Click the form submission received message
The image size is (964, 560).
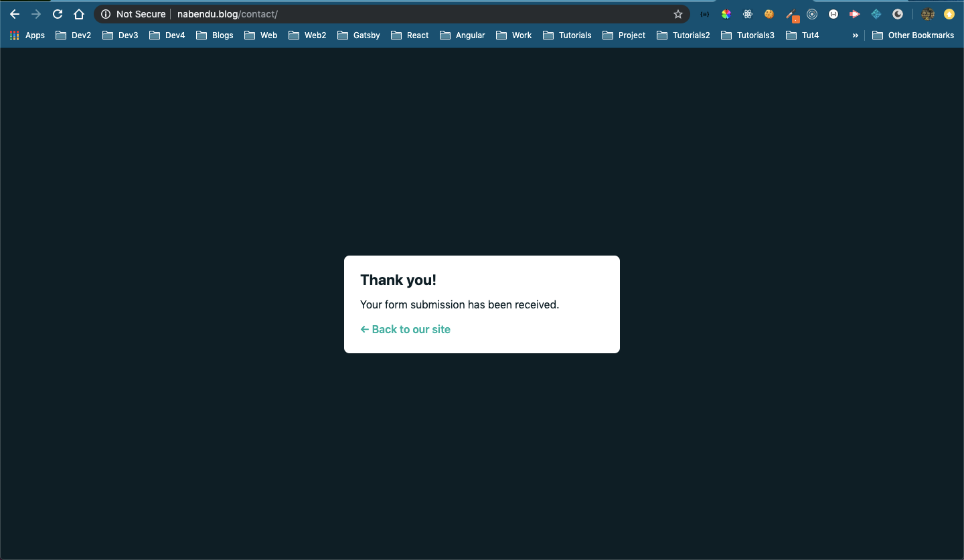coord(459,304)
